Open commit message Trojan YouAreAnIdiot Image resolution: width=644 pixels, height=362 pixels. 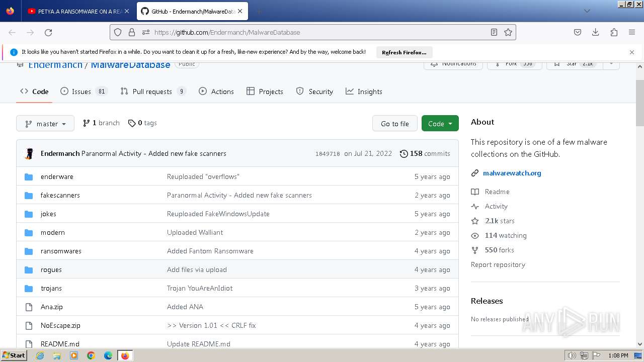200,289
